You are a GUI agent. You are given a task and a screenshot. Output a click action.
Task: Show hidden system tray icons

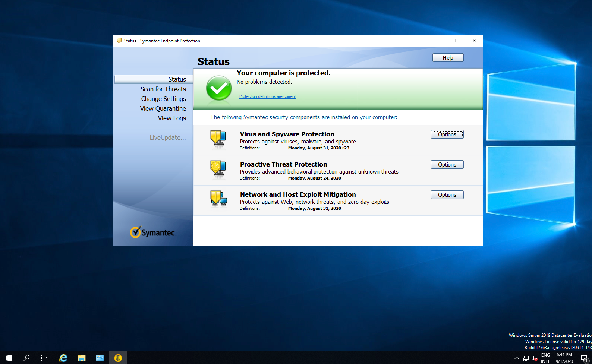click(516, 358)
